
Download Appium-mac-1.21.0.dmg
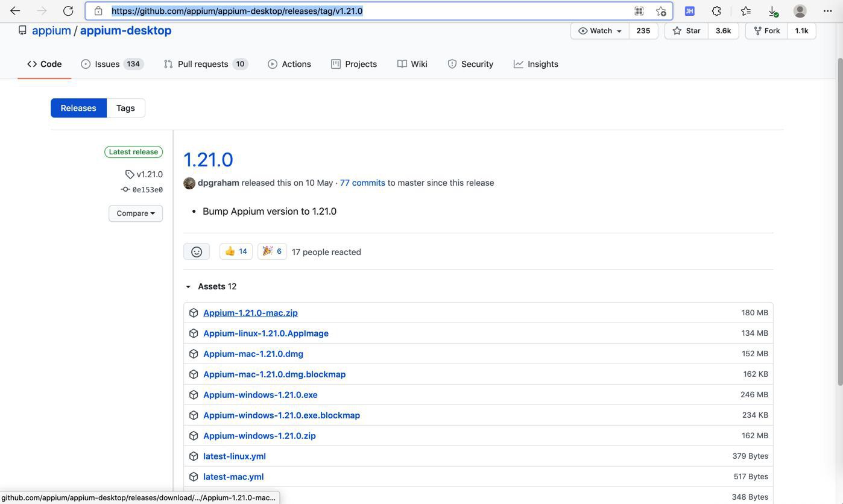point(253,354)
